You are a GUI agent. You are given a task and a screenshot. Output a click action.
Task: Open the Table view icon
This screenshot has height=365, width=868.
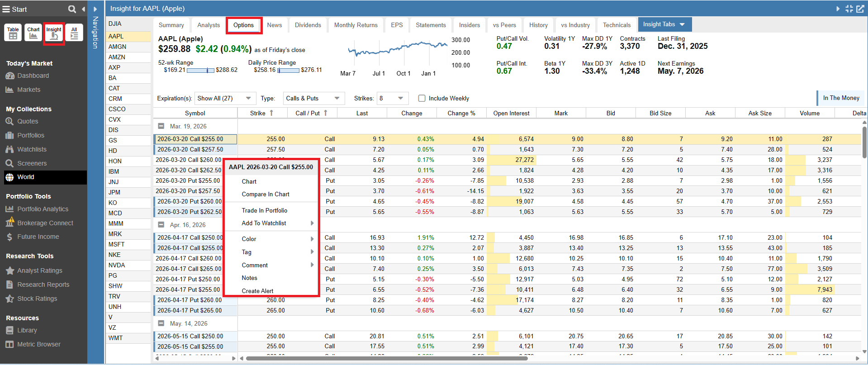coord(13,33)
